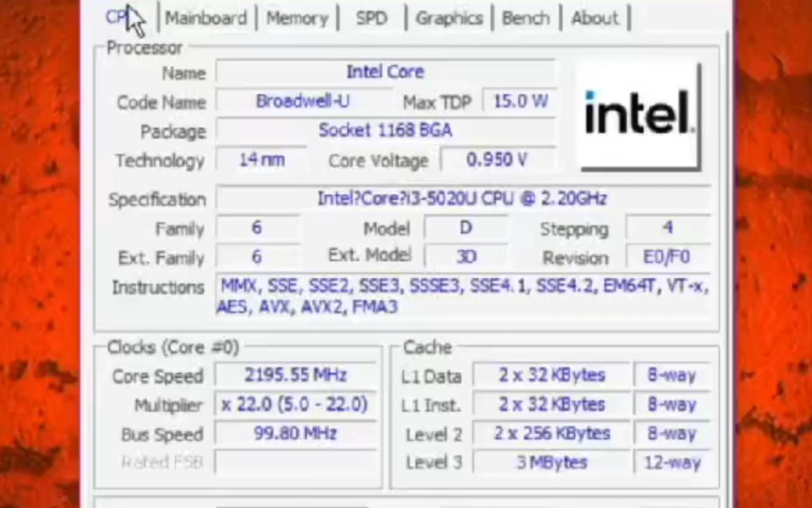This screenshot has height=508, width=812.
Task: Click the Level 2 8-way associativity value
Action: pos(671,434)
